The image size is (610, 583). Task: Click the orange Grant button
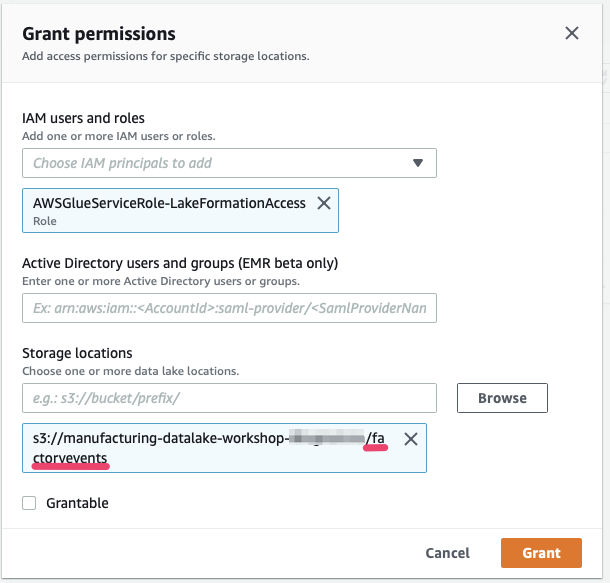tap(541, 552)
